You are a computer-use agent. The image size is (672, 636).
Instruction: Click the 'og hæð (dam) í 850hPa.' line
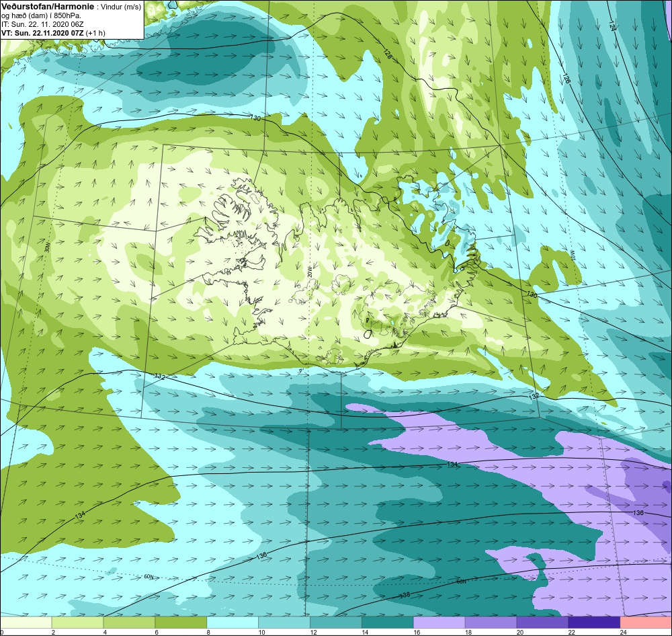[x=42, y=16]
